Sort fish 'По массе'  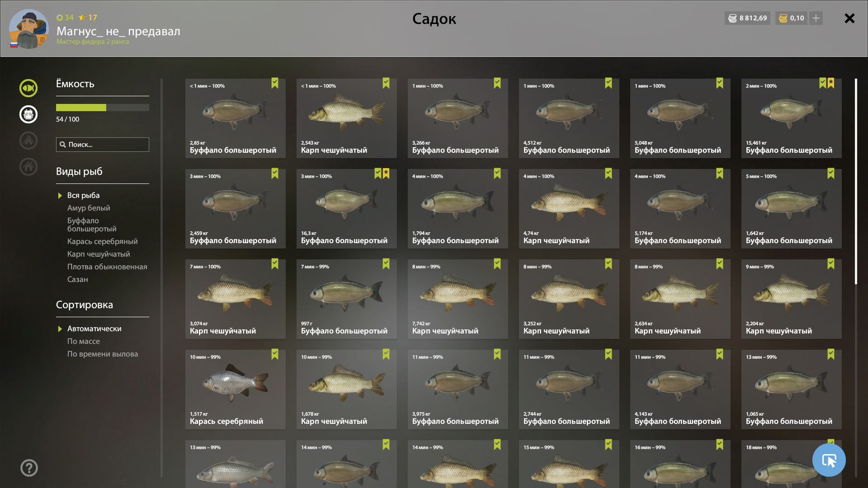click(84, 341)
